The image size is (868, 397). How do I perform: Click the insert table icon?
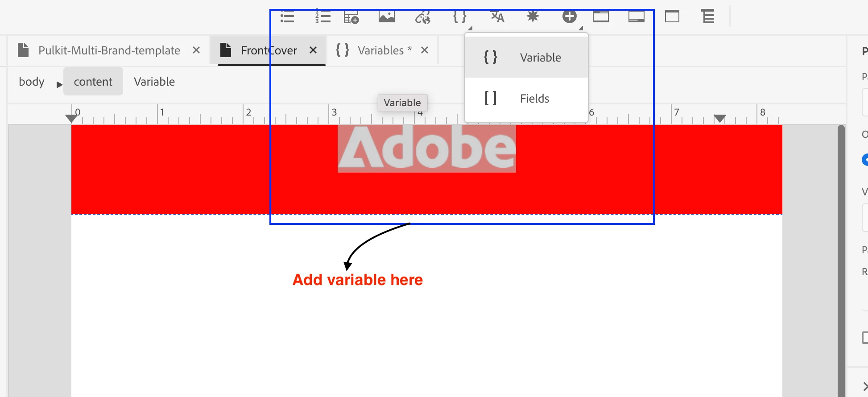pos(351,17)
